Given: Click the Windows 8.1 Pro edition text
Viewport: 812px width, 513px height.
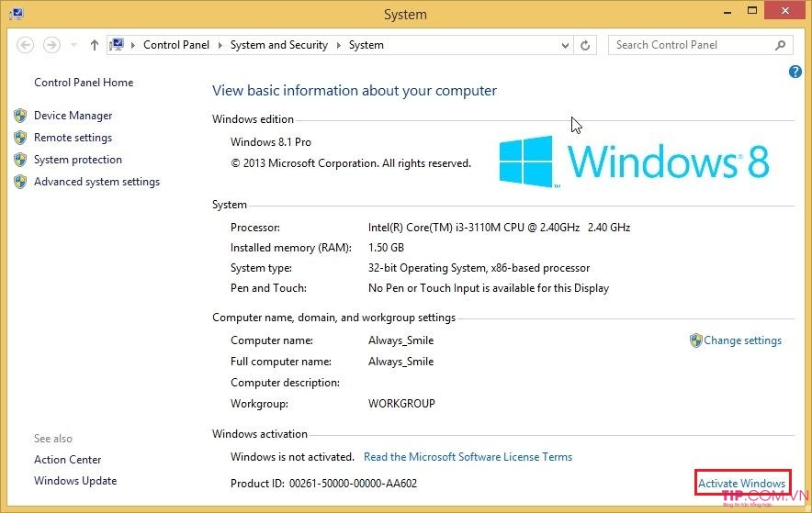Looking at the screenshot, I should pyautogui.click(x=270, y=141).
